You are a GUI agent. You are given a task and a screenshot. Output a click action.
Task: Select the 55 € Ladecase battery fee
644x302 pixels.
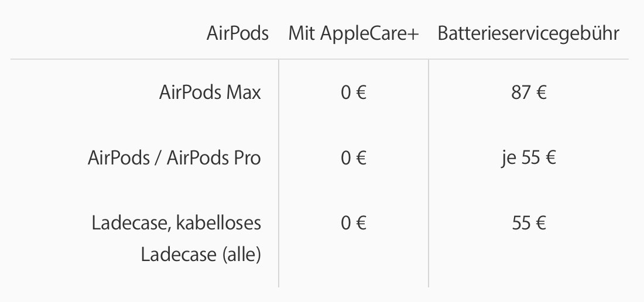click(x=529, y=223)
